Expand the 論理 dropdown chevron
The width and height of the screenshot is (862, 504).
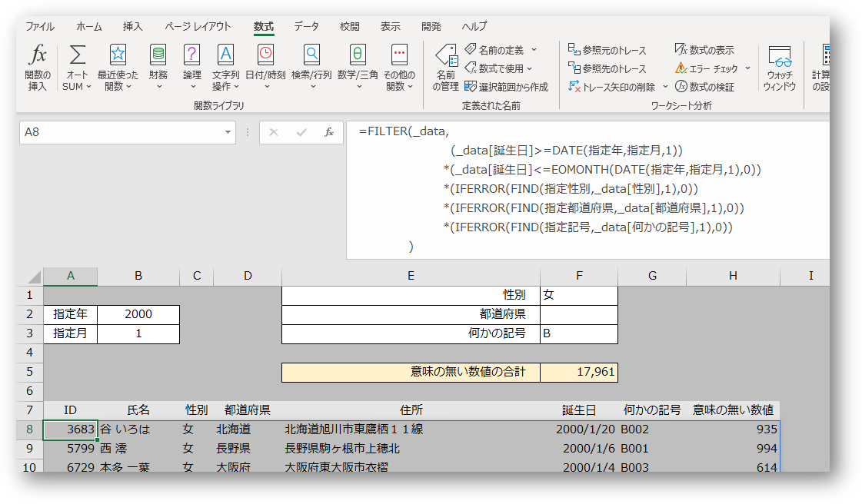(193, 87)
